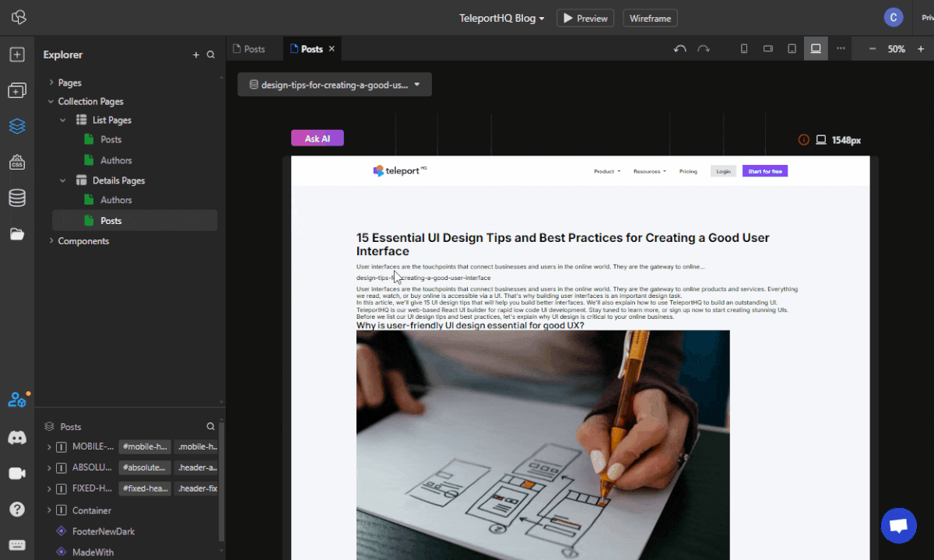Image resolution: width=934 pixels, height=560 pixels.
Task: Click the 50% zoom value
Action: 897,49
